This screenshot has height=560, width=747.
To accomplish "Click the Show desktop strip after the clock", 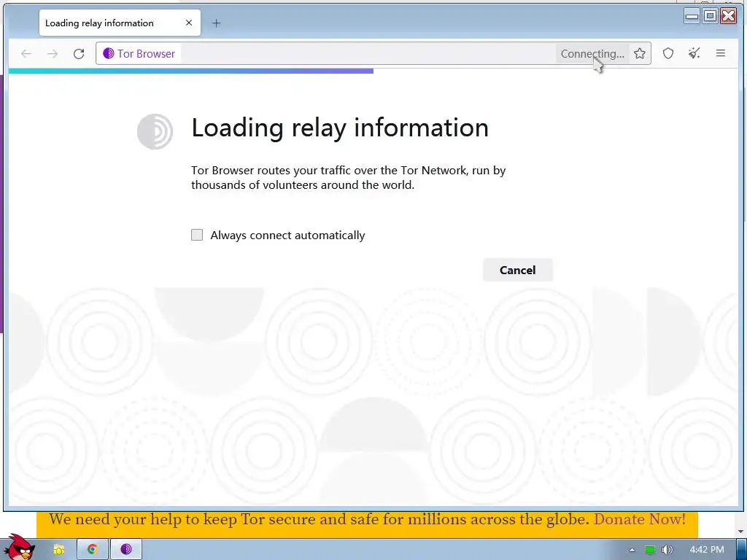I will click(742, 550).
